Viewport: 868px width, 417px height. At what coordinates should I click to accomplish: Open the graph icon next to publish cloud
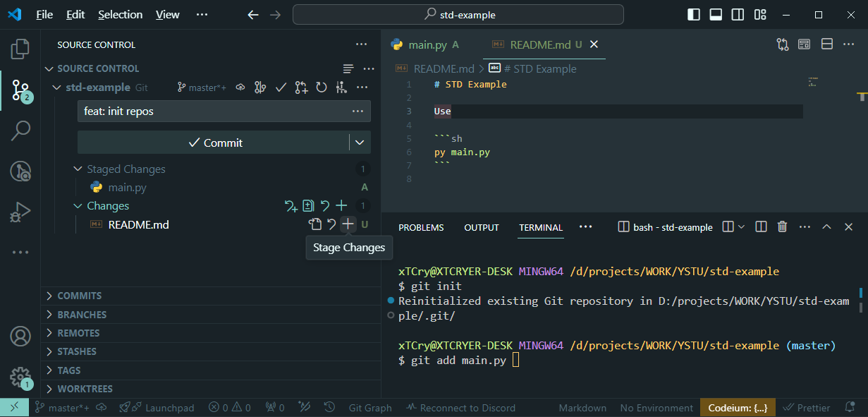[260, 87]
